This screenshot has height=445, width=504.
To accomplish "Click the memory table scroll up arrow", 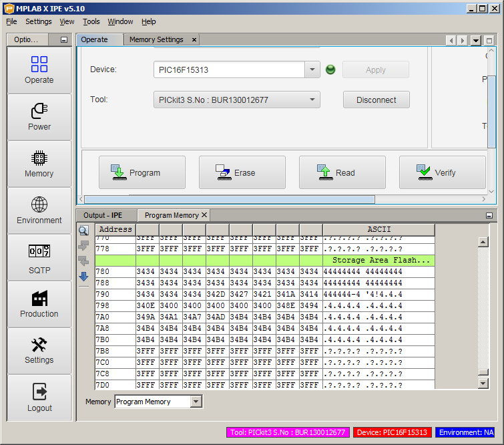I will pos(483,242).
